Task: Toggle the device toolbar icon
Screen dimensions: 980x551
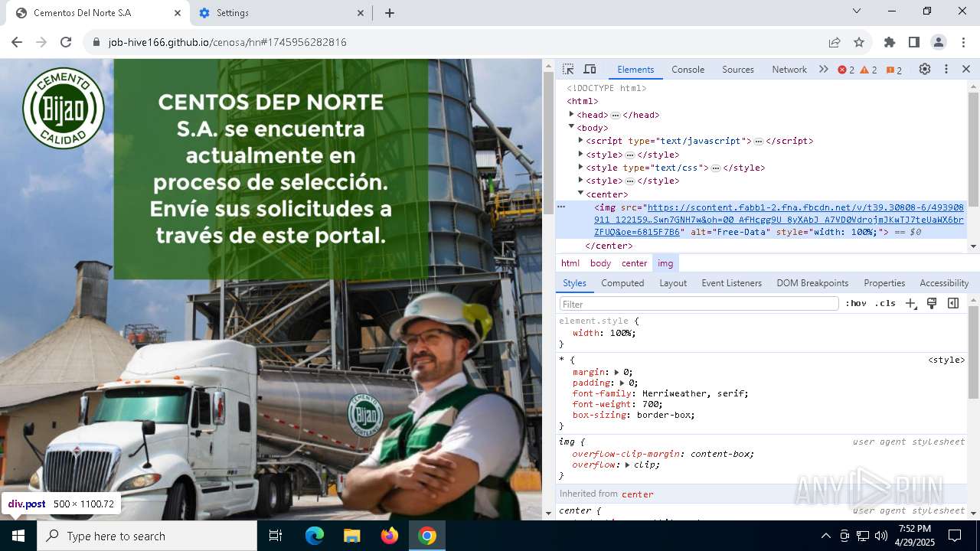Action: tap(590, 69)
